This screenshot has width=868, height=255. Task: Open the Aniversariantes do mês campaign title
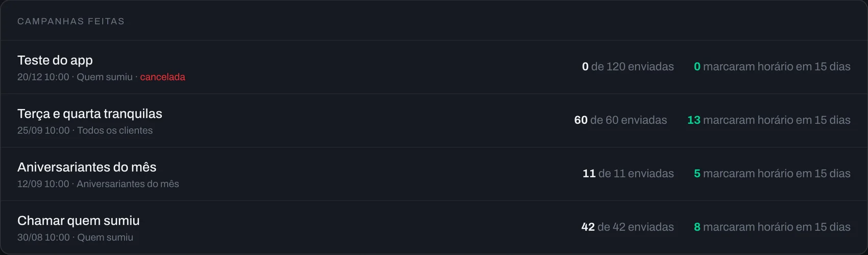[87, 167]
